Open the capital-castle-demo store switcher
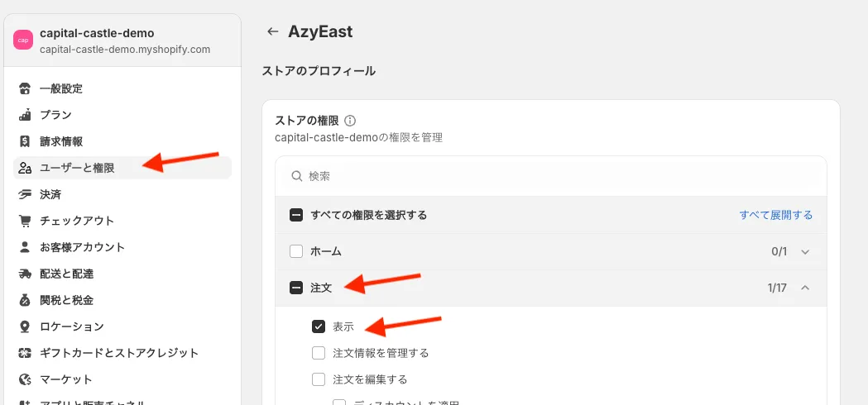 (122, 40)
